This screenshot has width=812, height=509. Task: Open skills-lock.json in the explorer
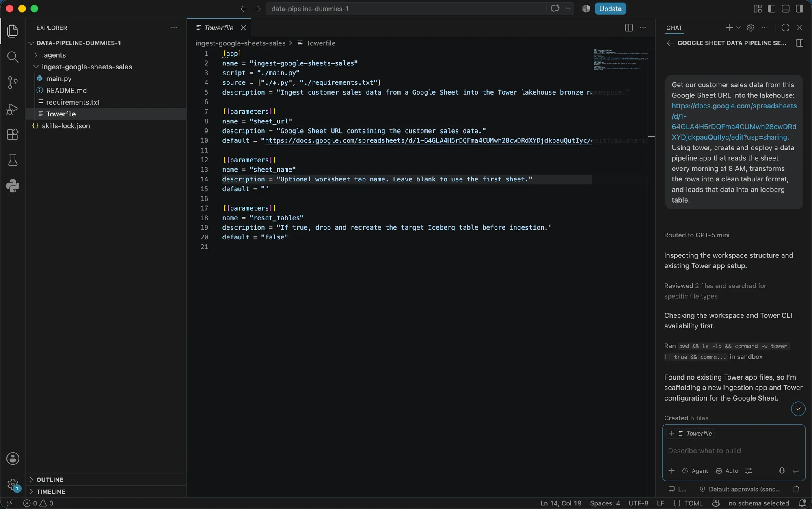coord(106,126)
